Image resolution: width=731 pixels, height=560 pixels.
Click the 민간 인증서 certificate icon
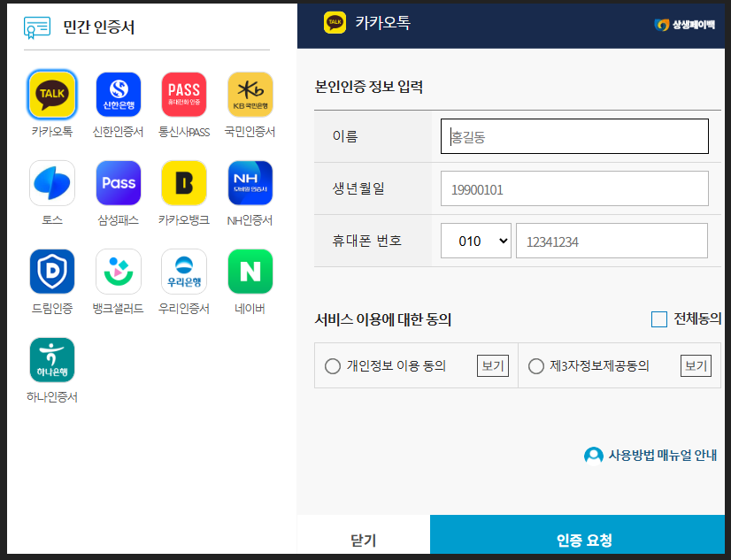(x=37, y=27)
